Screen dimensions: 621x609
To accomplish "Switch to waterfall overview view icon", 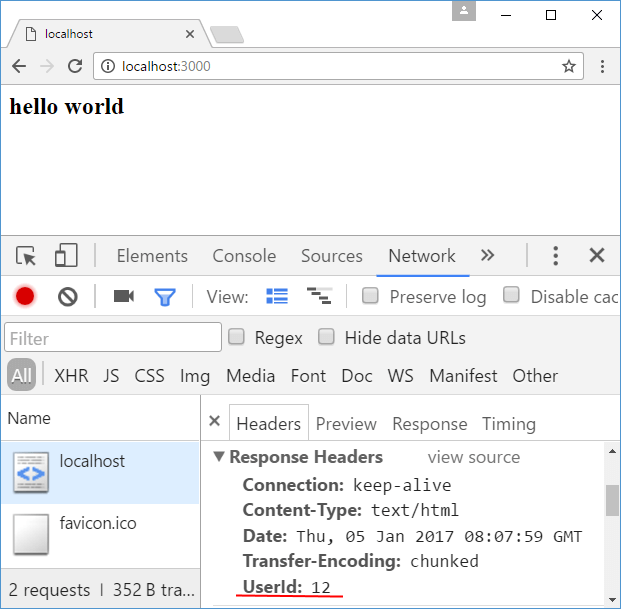I will pos(319,296).
